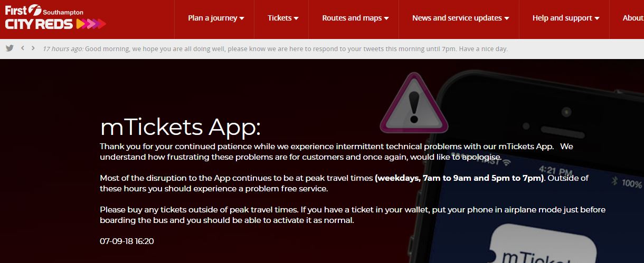Viewport: 644px width, 263px height.
Task: Click the Twitter bird icon
Action: (x=10, y=48)
